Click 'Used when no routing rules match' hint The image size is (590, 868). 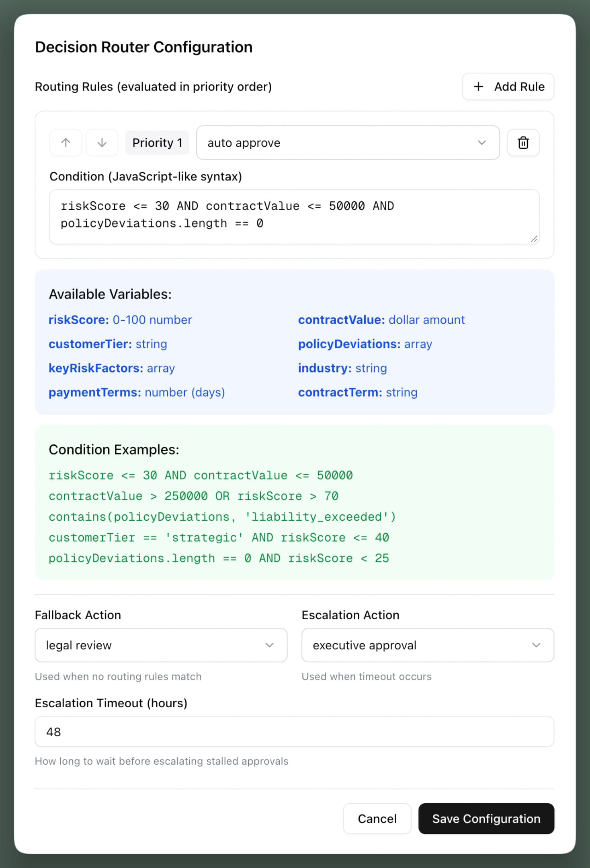click(118, 677)
